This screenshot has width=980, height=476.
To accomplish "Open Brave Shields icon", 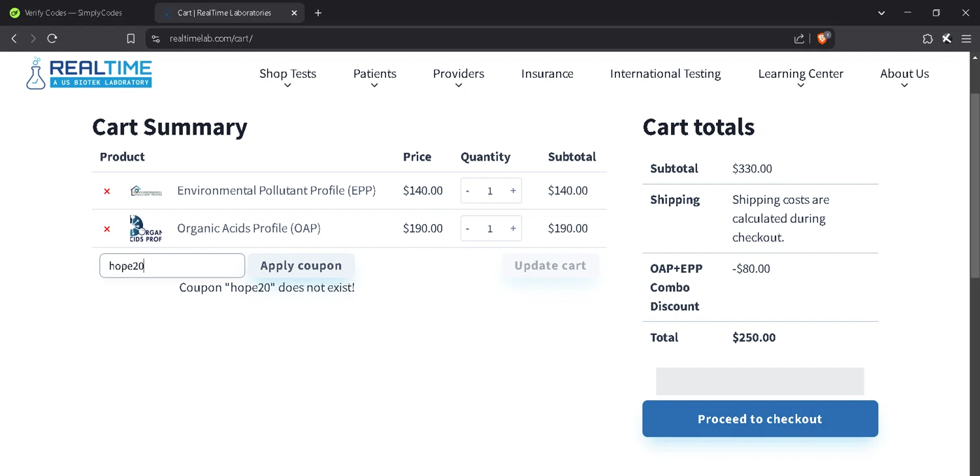I will pyautogui.click(x=823, y=39).
